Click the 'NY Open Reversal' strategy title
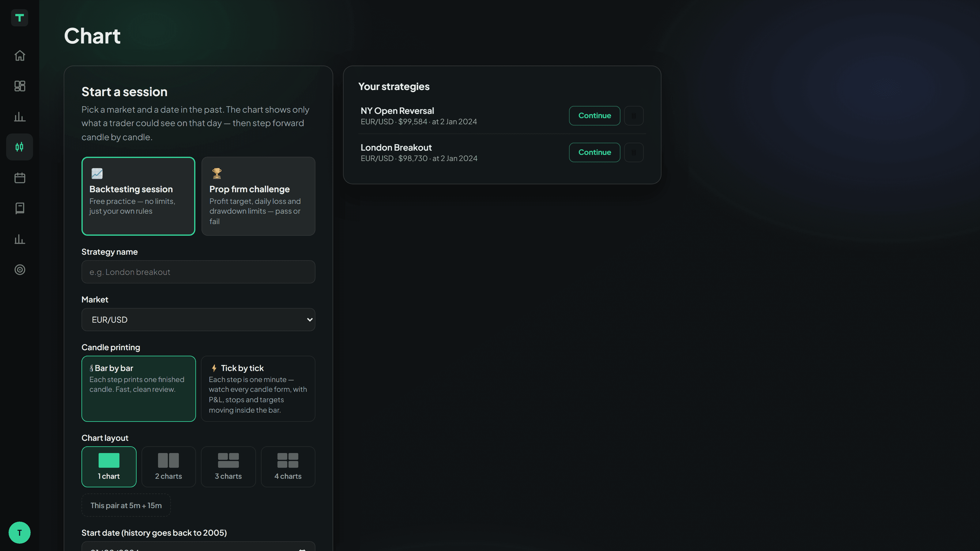Image resolution: width=980 pixels, height=551 pixels. pyautogui.click(x=397, y=111)
